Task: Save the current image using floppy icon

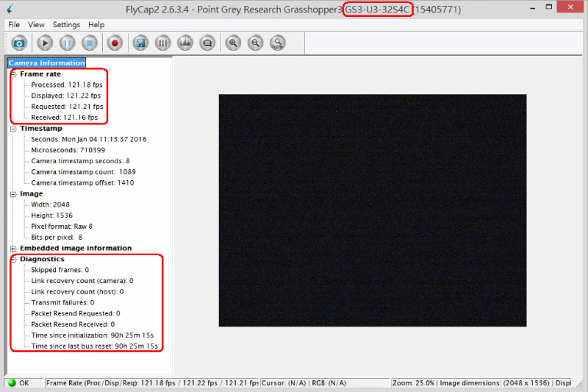Action: click(140, 43)
